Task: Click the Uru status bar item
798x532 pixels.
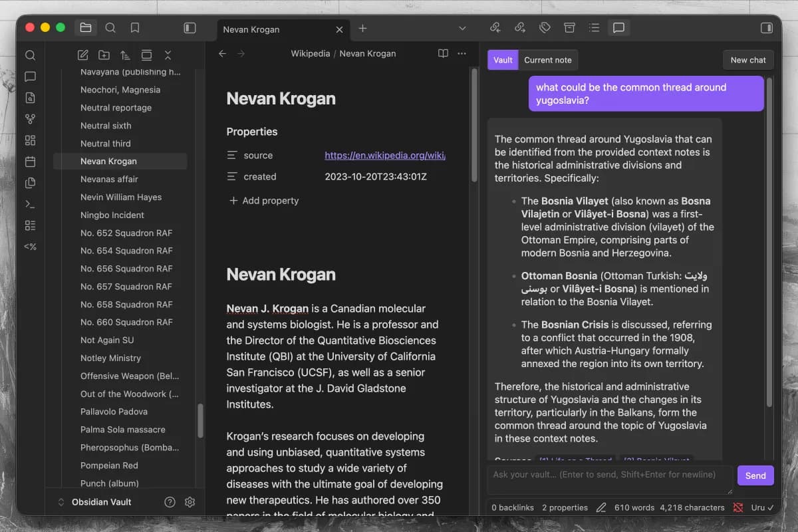Action: [763, 507]
